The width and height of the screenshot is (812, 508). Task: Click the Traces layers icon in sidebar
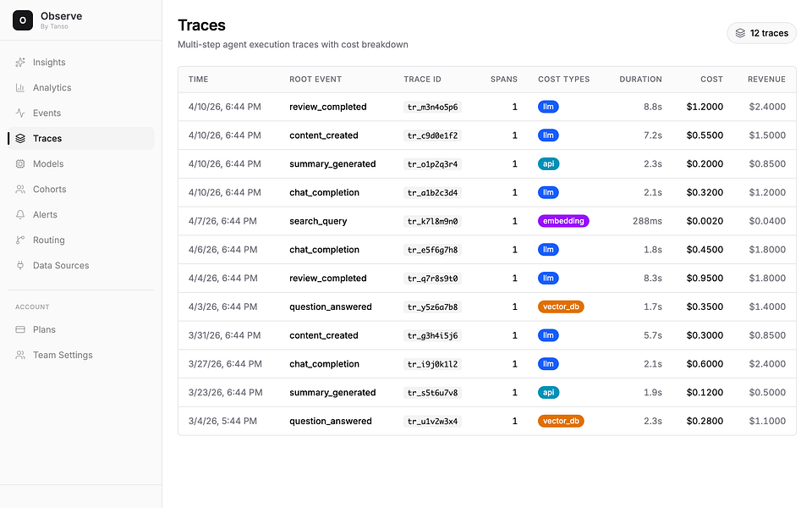[x=20, y=138]
